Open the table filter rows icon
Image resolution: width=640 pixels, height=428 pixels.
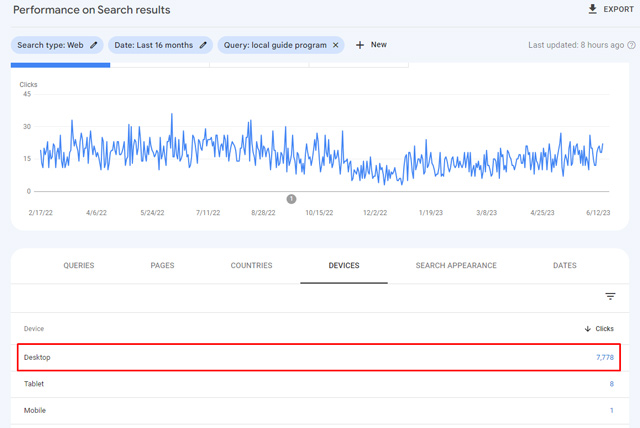610,297
